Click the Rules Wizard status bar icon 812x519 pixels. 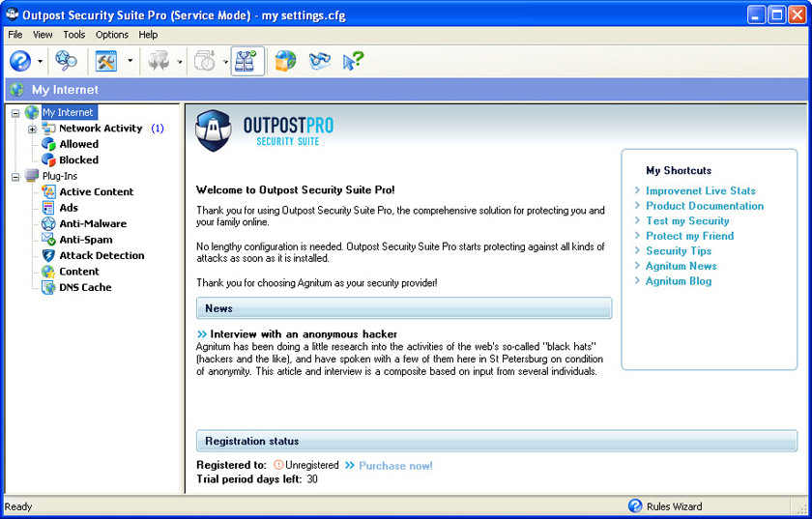[x=635, y=506]
